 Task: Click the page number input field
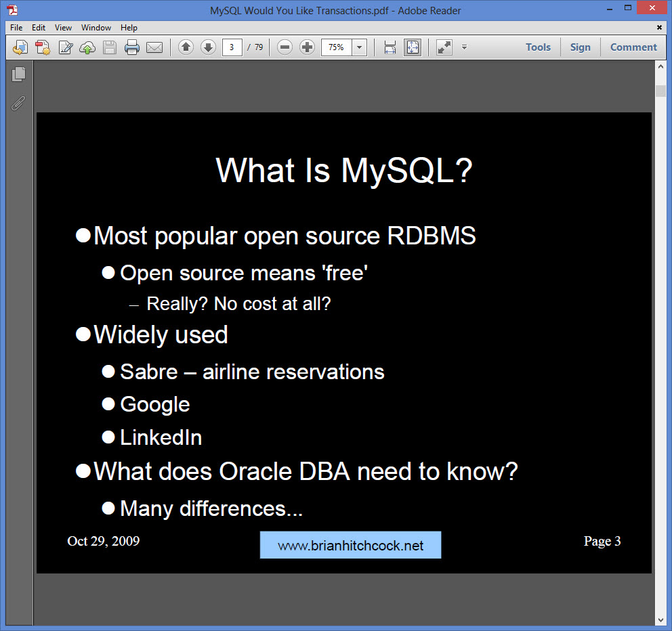[233, 47]
